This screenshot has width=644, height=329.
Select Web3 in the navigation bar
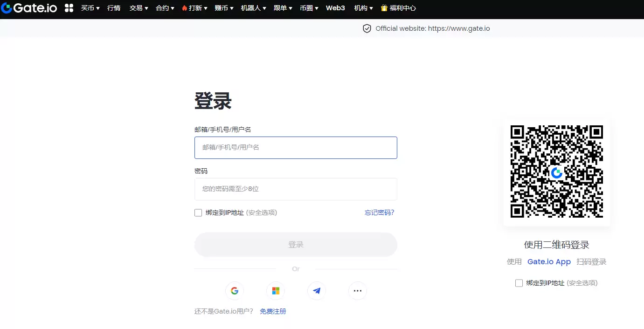point(335,8)
